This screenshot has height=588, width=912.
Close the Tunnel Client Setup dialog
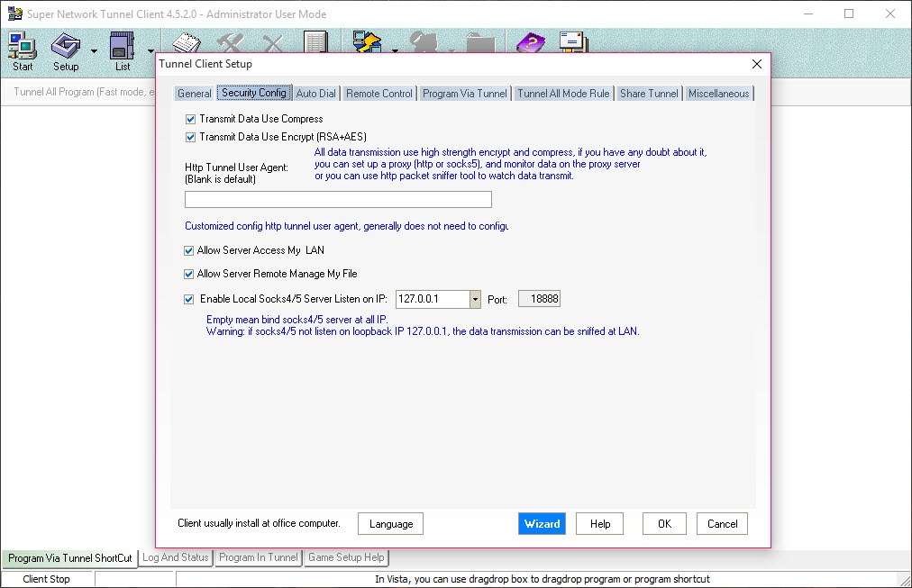pos(757,64)
